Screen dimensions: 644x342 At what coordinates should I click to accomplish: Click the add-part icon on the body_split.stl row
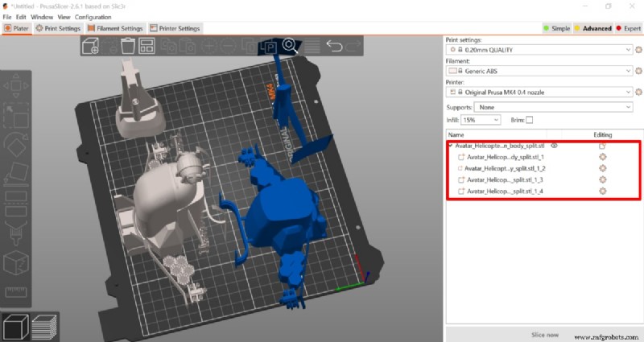coord(602,146)
